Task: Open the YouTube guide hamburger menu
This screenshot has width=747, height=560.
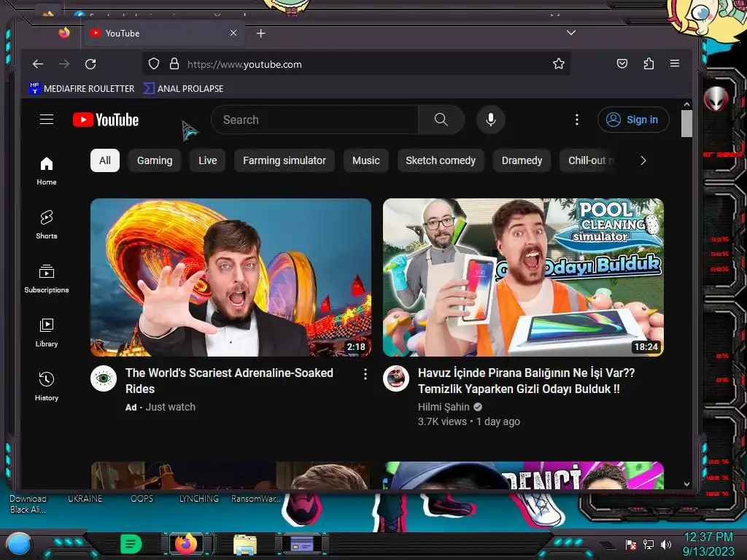Action: (x=46, y=119)
